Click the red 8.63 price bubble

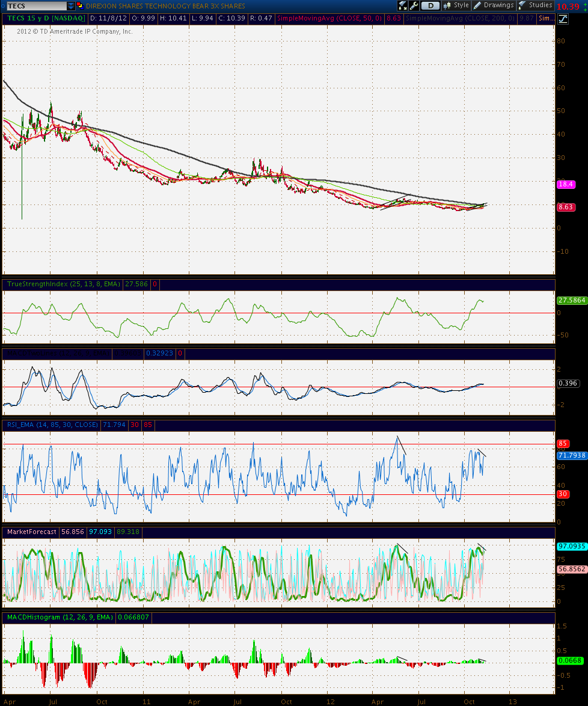click(x=566, y=207)
